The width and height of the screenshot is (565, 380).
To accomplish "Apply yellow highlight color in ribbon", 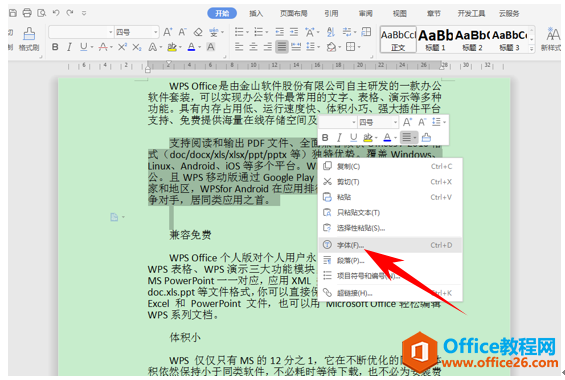I will 172,47.
